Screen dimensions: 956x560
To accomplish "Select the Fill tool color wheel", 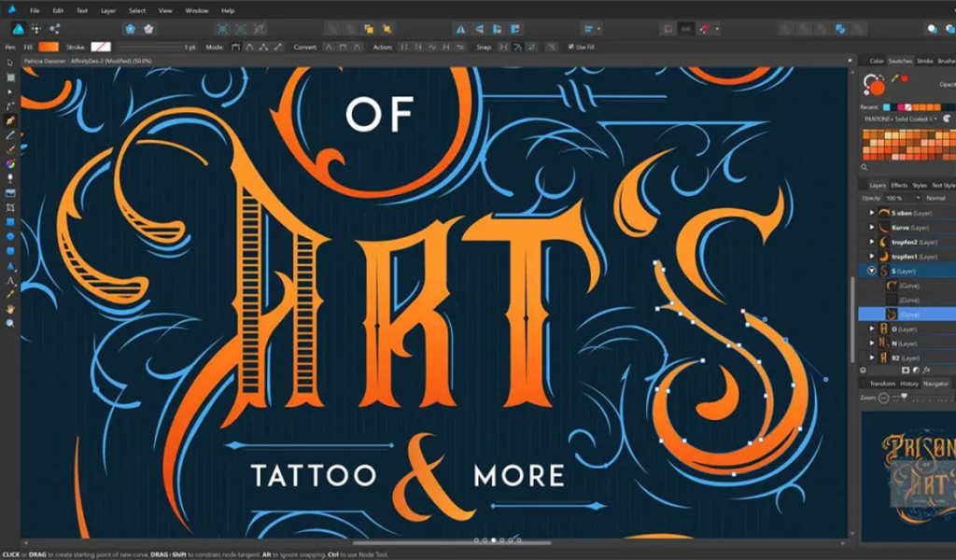I will click(x=10, y=164).
